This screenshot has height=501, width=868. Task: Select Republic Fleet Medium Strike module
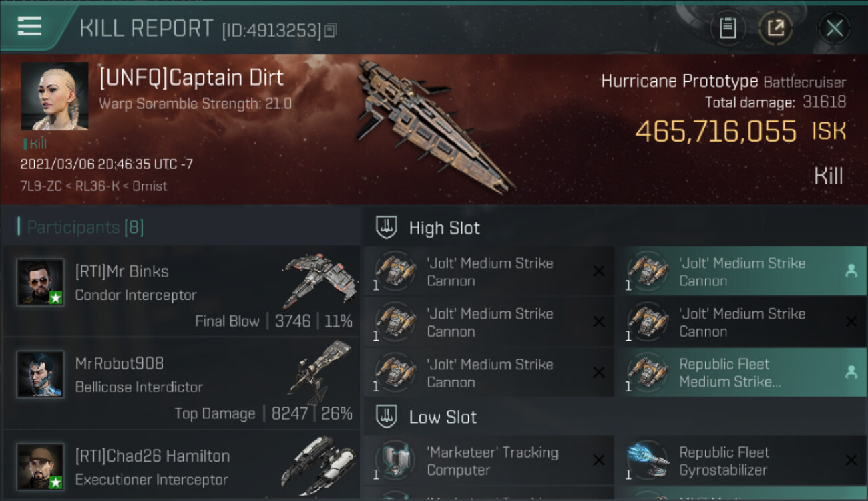[741, 373]
